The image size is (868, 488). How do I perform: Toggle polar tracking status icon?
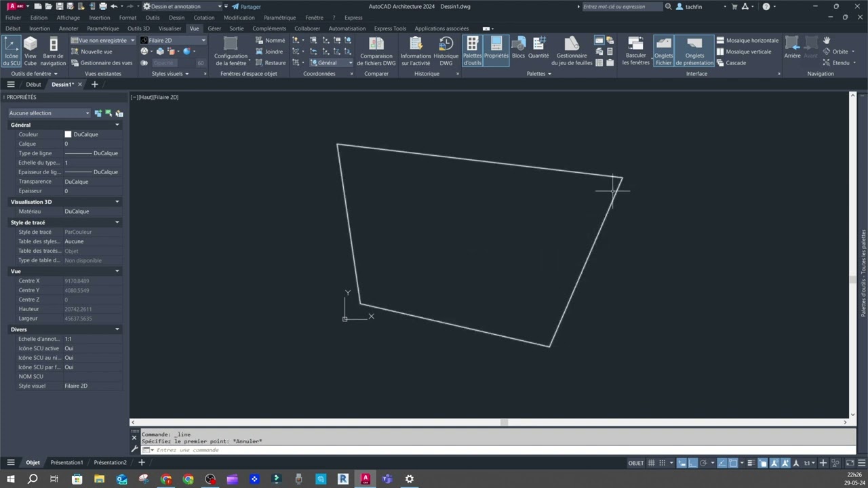[x=703, y=463]
